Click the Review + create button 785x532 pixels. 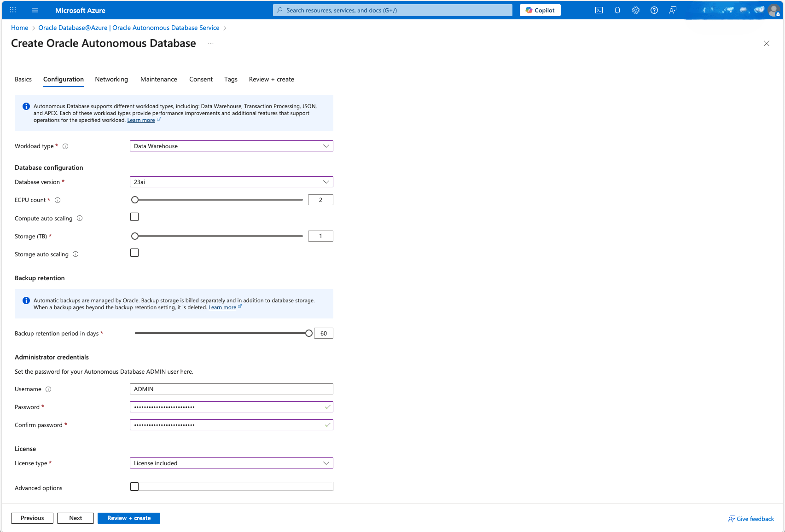click(x=128, y=518)
